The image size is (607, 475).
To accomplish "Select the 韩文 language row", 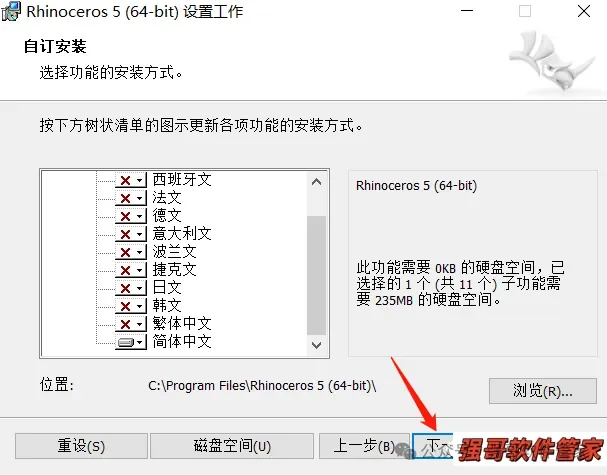I will 167,306.
